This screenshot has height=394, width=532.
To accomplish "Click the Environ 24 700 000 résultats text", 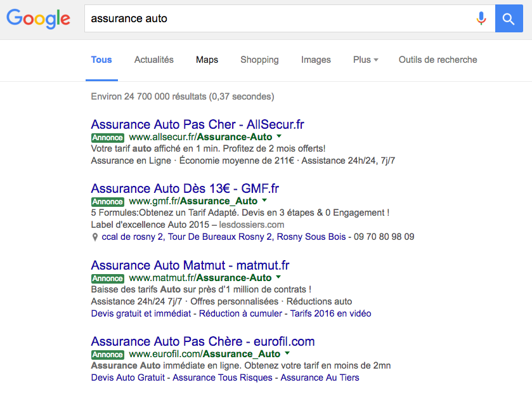I will coord(183,96).
